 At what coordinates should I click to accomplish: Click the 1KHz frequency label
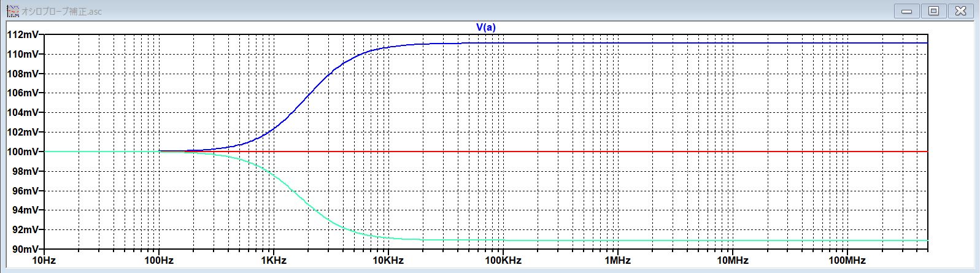(273, 260)
